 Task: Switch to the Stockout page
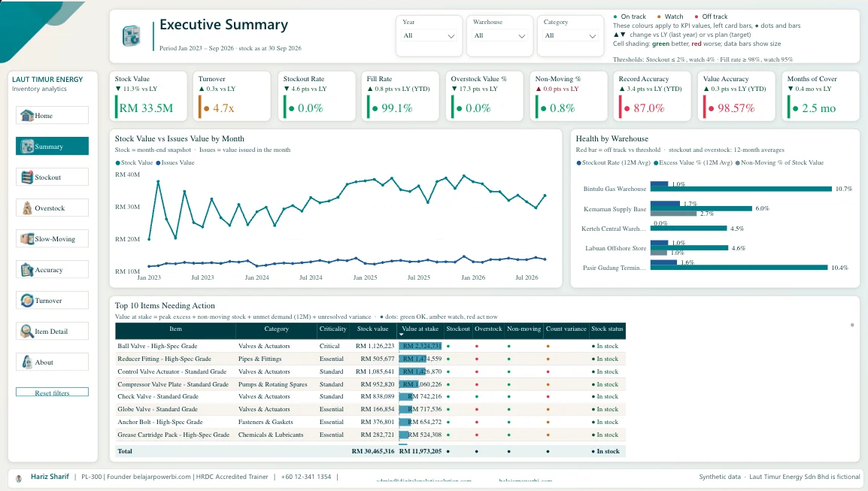[52, 177]
